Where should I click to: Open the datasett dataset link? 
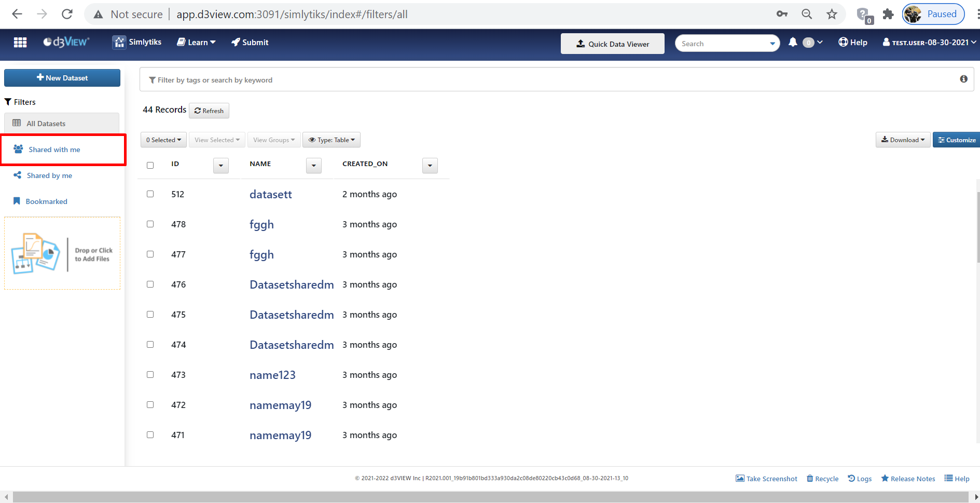(270, 194)
